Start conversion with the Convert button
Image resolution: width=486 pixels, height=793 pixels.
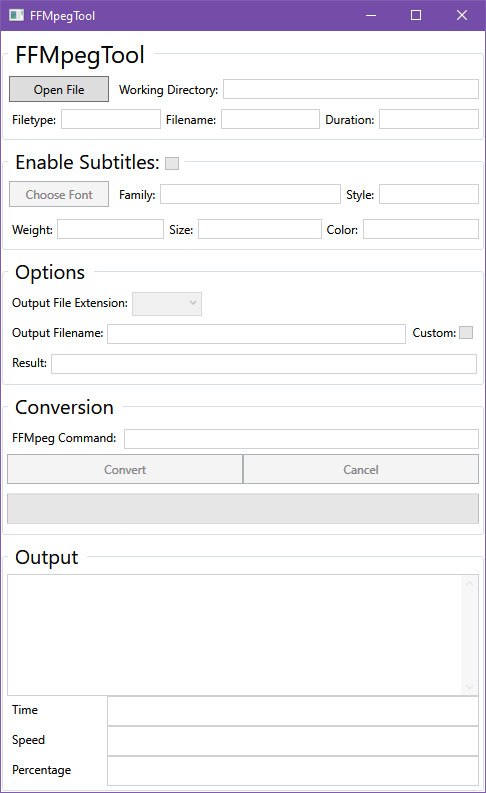coord(125,469)
